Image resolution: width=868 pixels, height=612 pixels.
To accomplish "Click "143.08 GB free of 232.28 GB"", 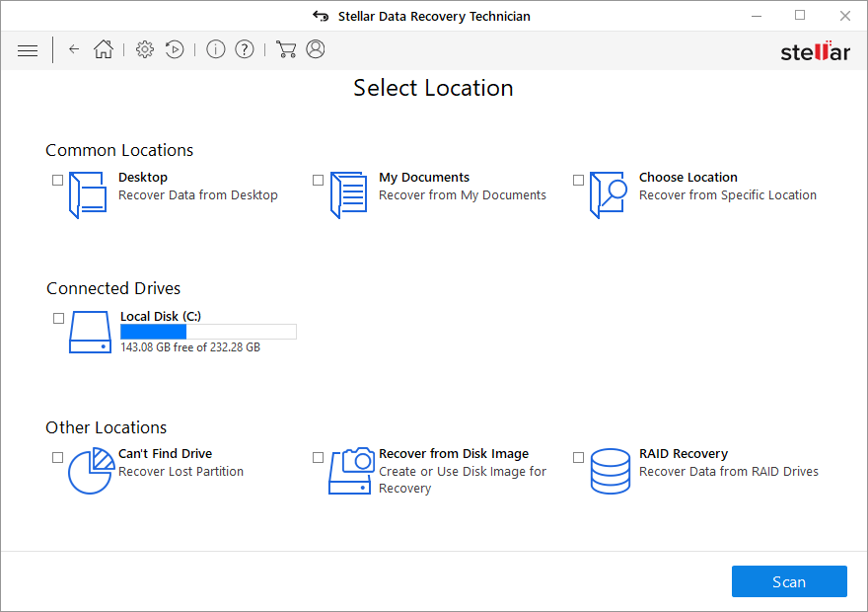I will point(190,347).
